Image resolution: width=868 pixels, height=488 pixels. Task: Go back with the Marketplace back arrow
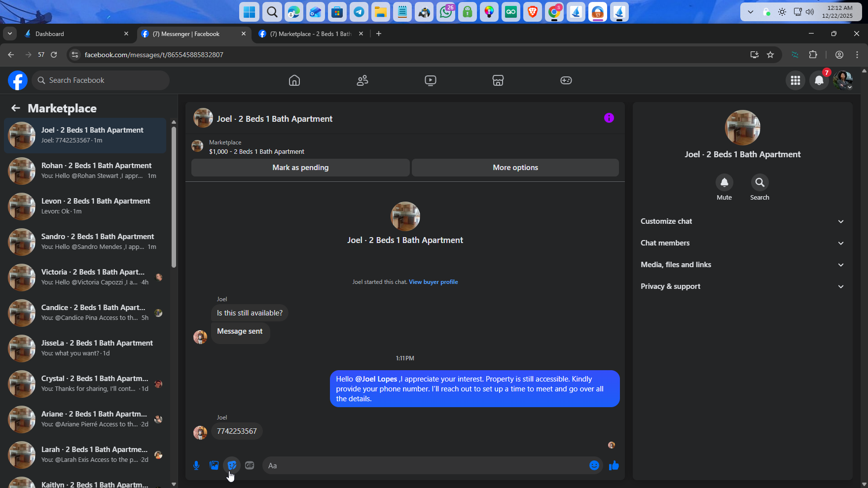pyautogui.click(x=16, y=108)
